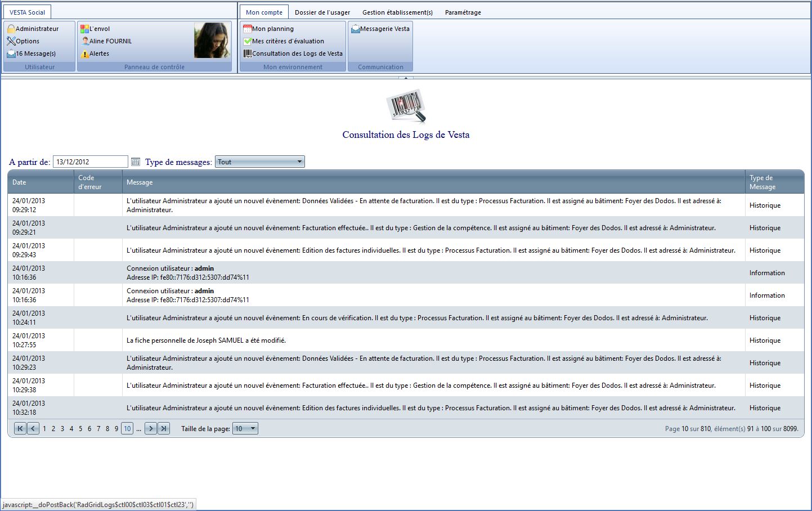Open Mes critères d'évaluation
Screen dimensions: 812x511
tap(247, 41)
